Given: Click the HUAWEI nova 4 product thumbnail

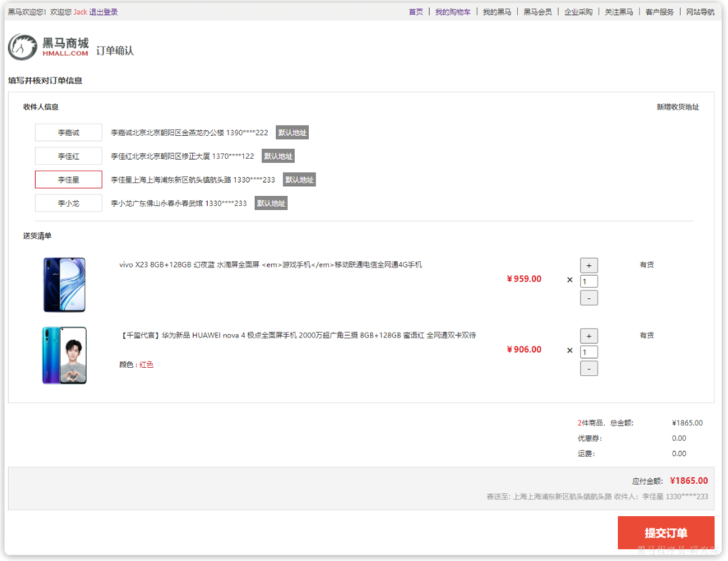Looking at the screenshot, I should pos(65,355).
